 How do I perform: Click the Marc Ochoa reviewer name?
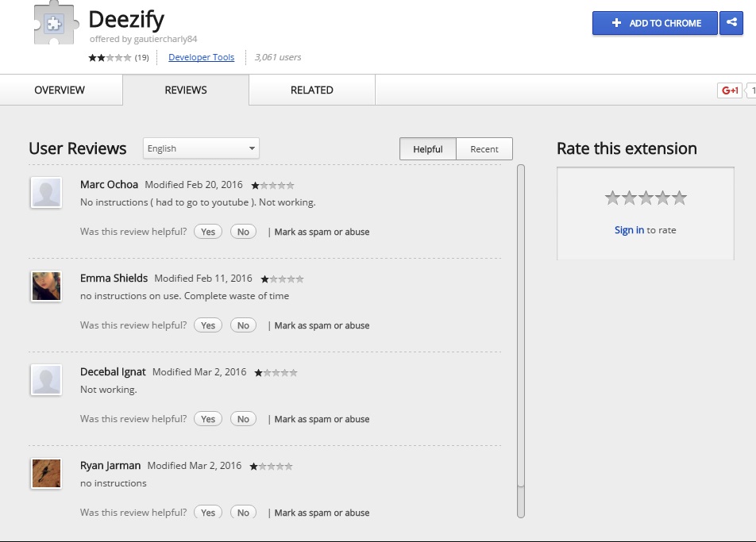click(x=109, y=185)
